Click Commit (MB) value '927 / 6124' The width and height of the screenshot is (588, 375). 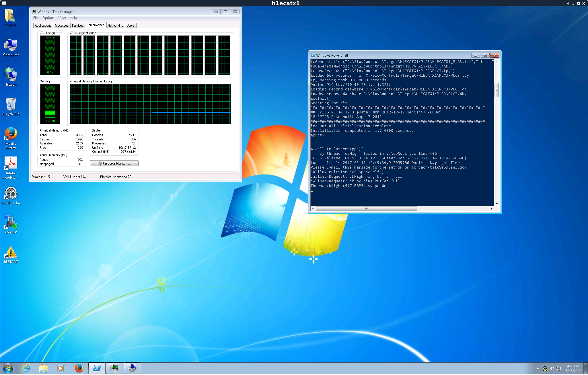[x=128, y=152]
